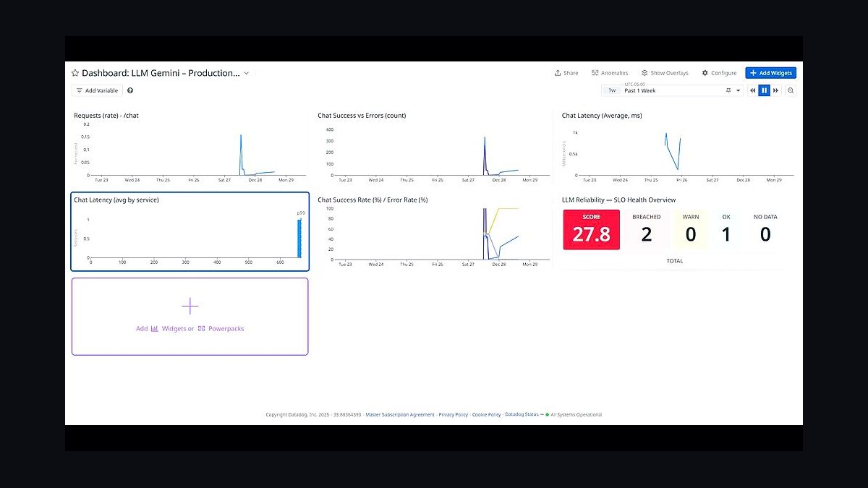This screenshot has width=868, height=488.
Task: Expand the time range dropdown arrow
Action: point(739,91)
